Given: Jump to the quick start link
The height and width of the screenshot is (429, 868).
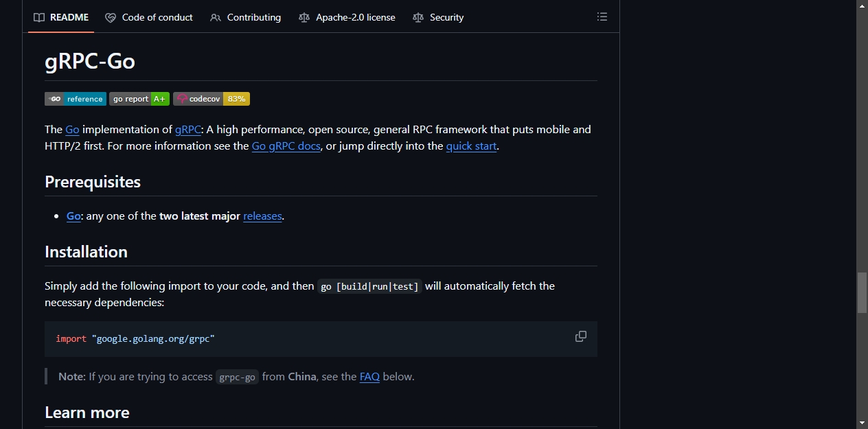Looking at the screenshot, I should pos(471,146).
